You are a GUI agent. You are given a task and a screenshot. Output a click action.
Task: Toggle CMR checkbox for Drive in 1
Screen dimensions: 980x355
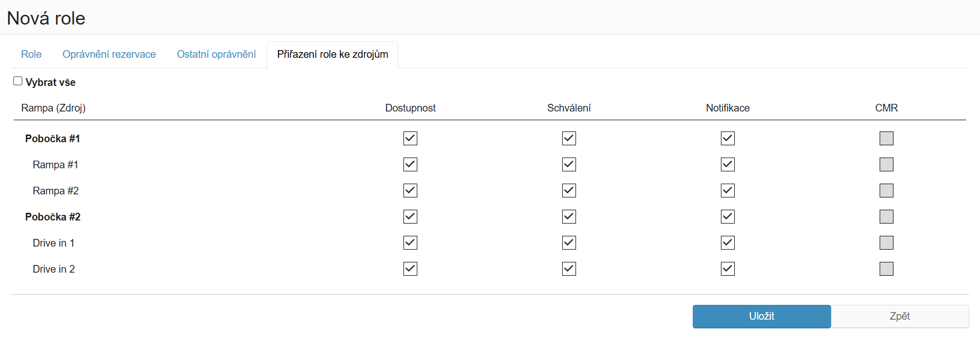[x=886, y=242]
